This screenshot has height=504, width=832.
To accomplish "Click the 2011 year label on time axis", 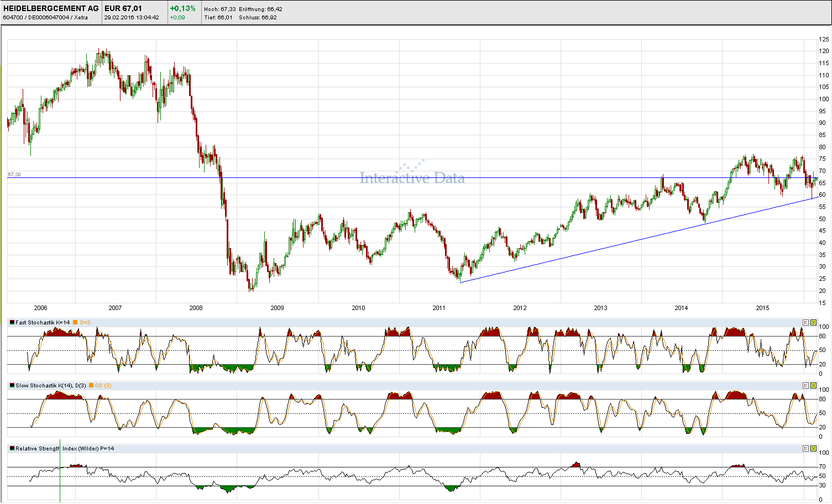I will (439, 308).
